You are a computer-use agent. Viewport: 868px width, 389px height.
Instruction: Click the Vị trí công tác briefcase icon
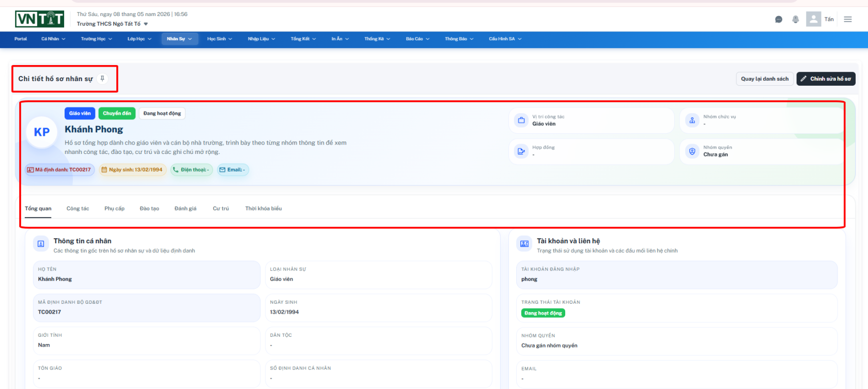(521, 120)
